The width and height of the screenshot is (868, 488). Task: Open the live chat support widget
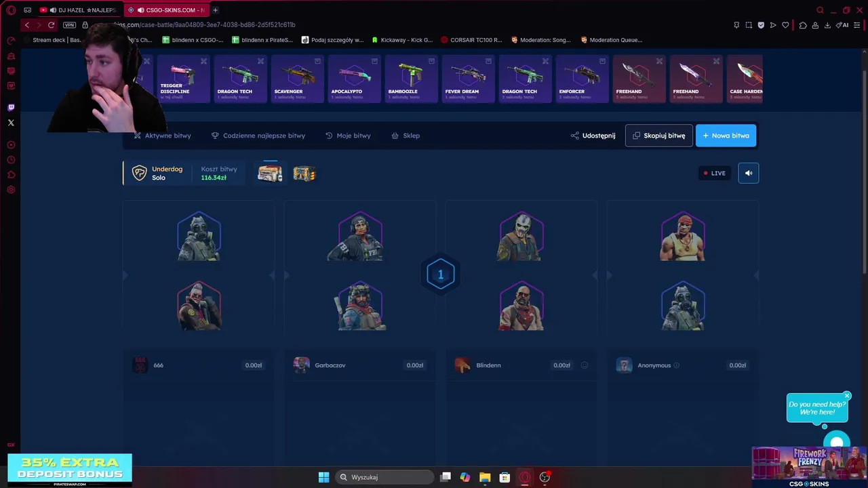pos(837,440)
